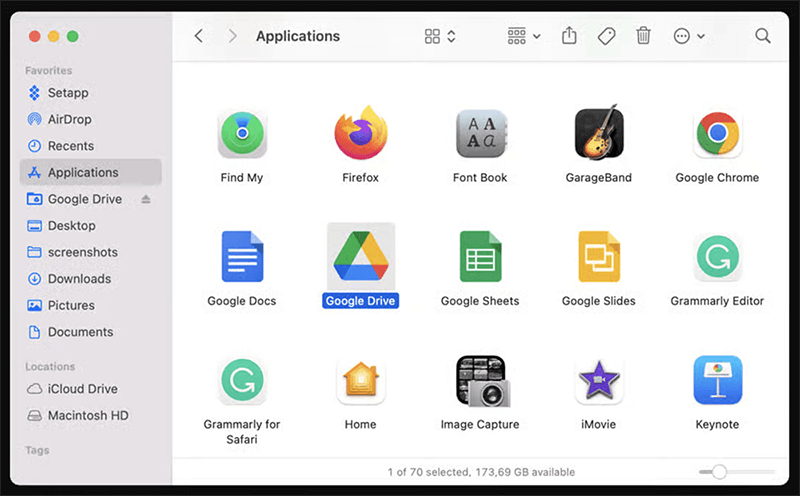Open Pictures in the sidebar

pyautogui.click(x=91, y=305)
